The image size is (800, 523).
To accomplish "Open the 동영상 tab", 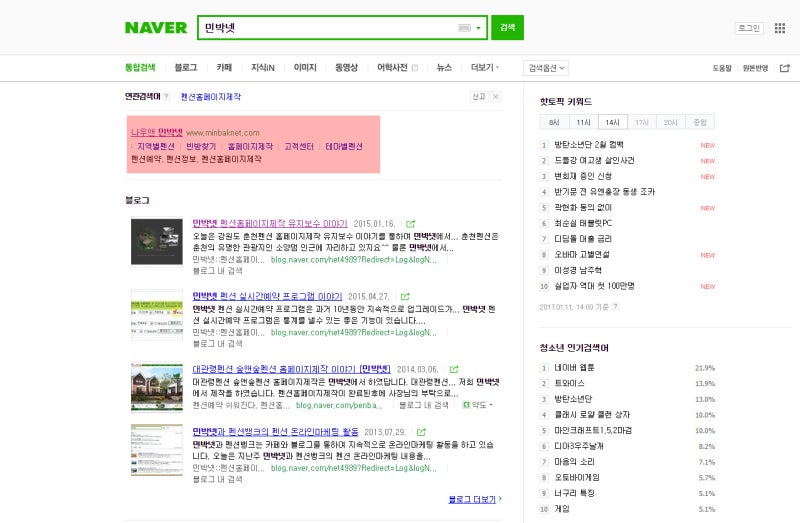I will point(346,67).
